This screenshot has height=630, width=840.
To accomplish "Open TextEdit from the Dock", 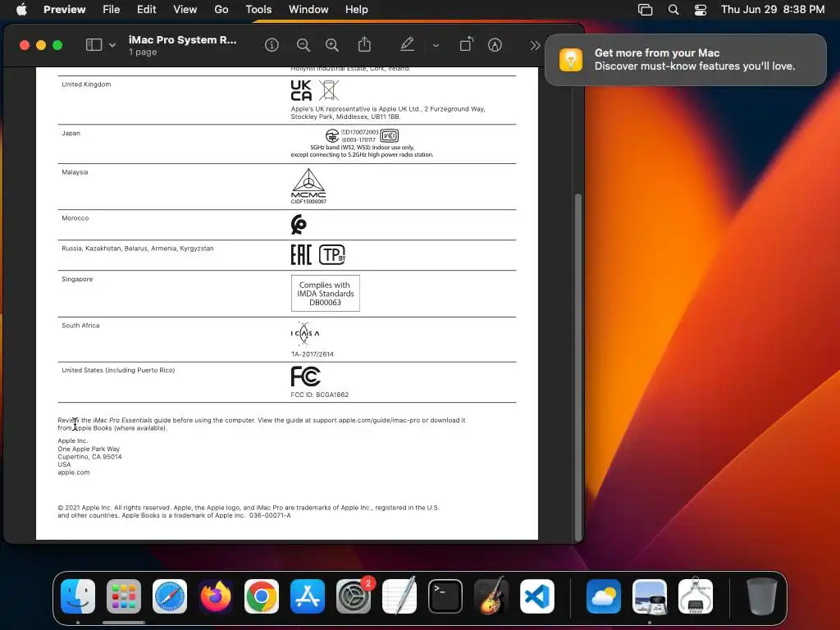I will (x=399, y=596).
